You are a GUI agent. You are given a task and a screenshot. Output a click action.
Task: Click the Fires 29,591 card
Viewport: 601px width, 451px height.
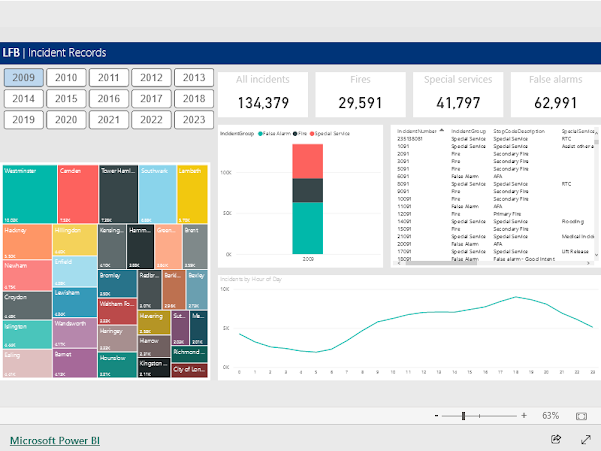[360, 94]
